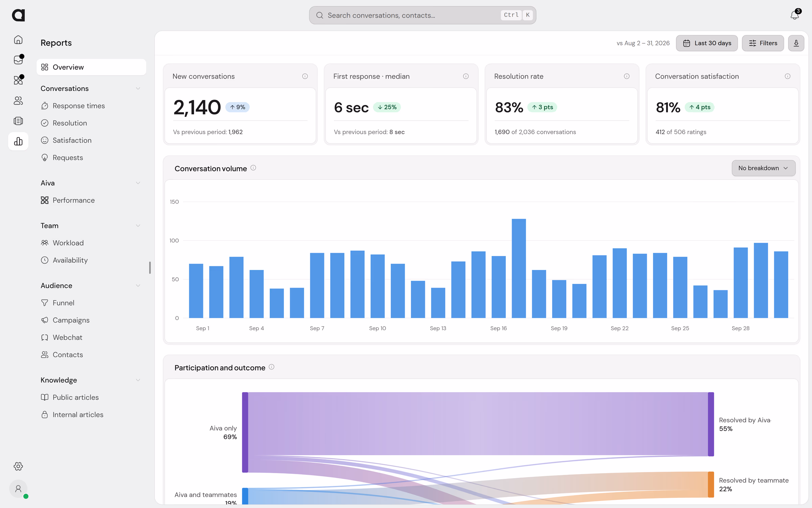Focus the Search conversations field
The image size is (812, 508).
(422, 15)
